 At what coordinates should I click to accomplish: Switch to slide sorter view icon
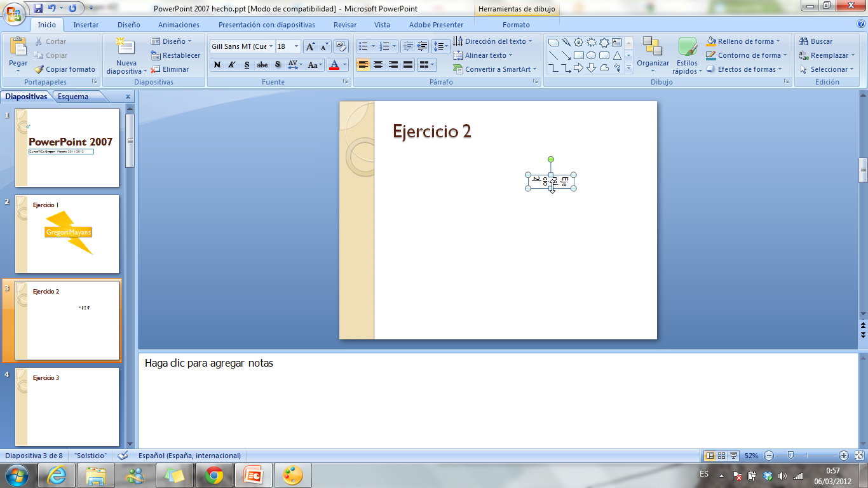[722, 456]
